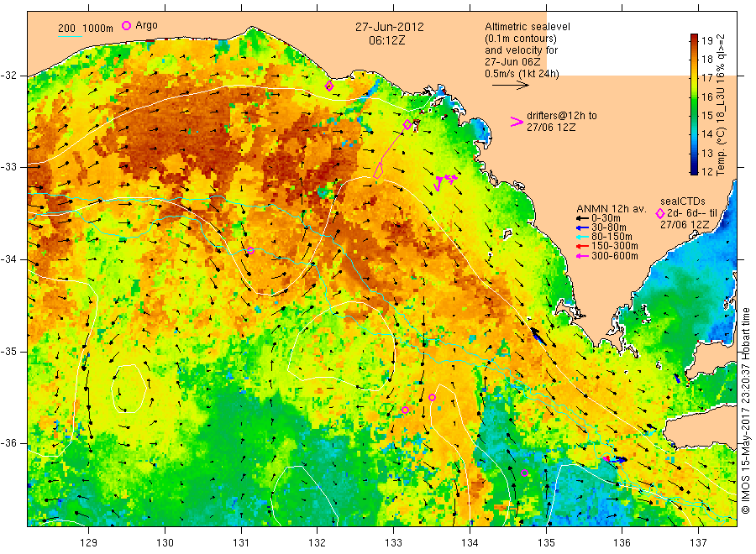756x554 pixels.
Task: Click the 'Altimetric sealevel' caption
Action: [x=528, y=27]
